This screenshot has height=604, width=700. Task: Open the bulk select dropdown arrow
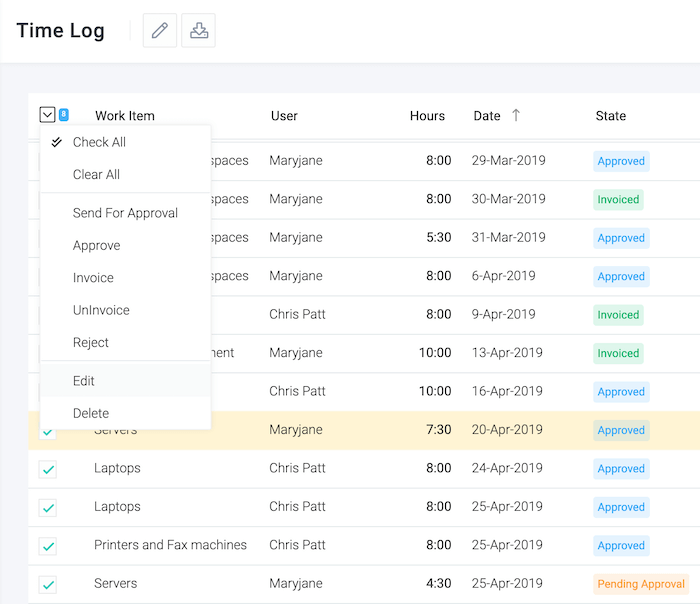[47, 115]
